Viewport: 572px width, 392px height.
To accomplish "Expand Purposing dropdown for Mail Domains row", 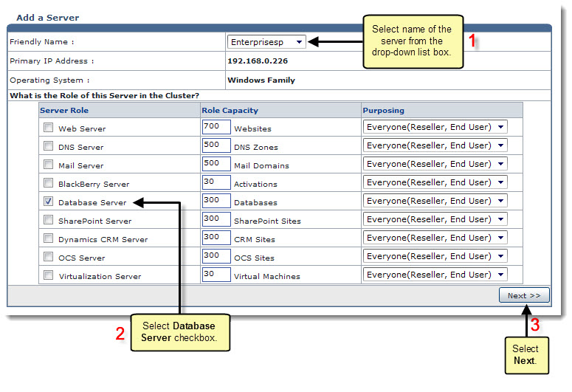I will click(x=435, y=164).
